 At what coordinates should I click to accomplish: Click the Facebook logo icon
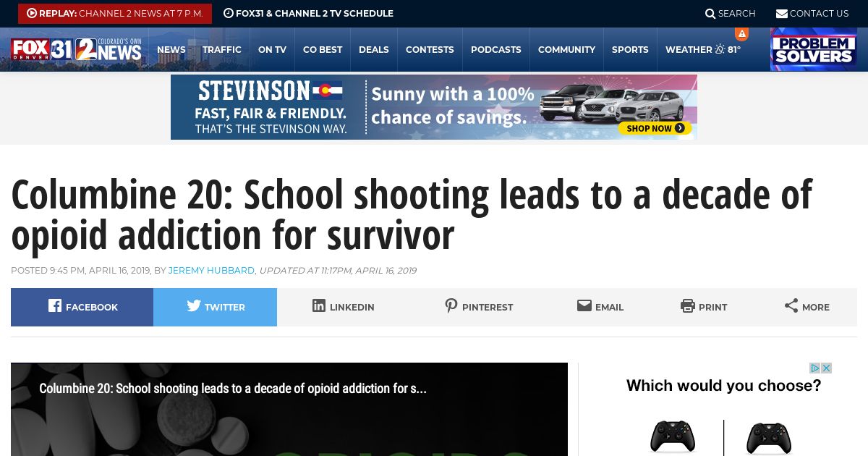tap(55, 305)
